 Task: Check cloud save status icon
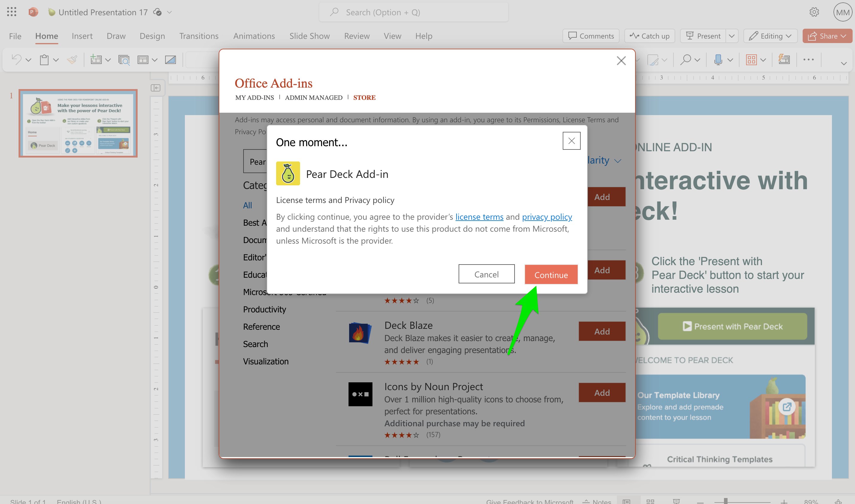pyautogui.click(x=157, y=12)
